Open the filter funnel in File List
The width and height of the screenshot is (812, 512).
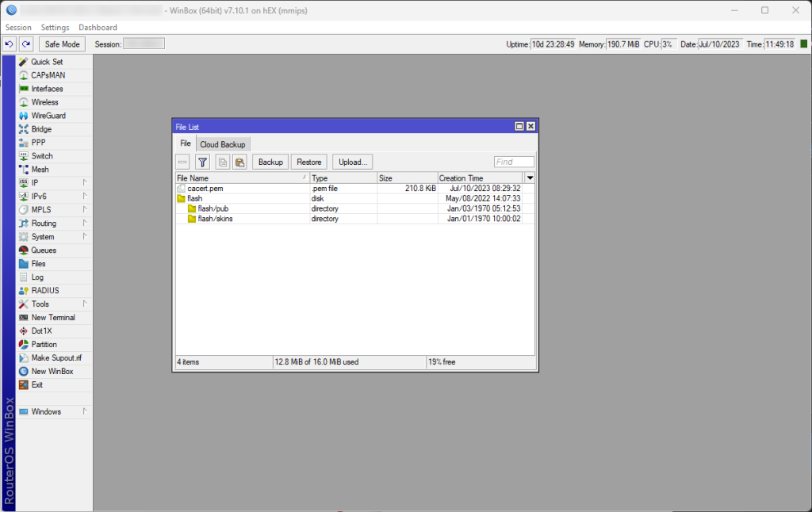tap(202, 162)
